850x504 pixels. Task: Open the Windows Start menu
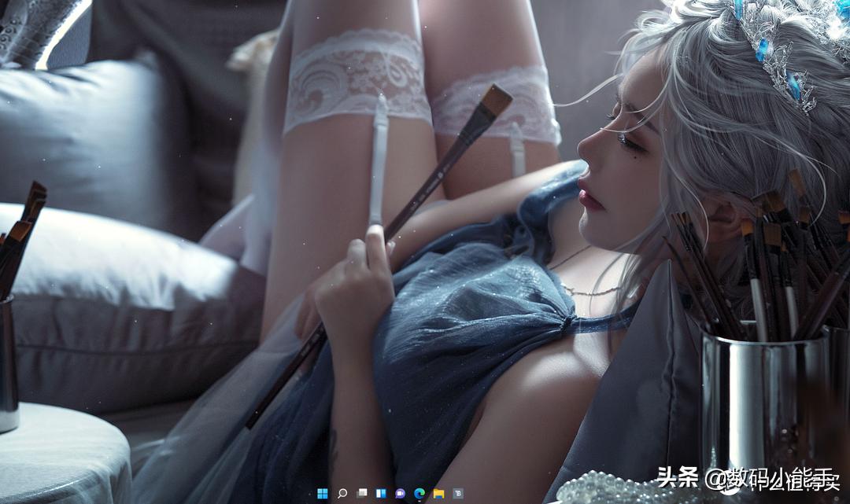tap(323, 493)
